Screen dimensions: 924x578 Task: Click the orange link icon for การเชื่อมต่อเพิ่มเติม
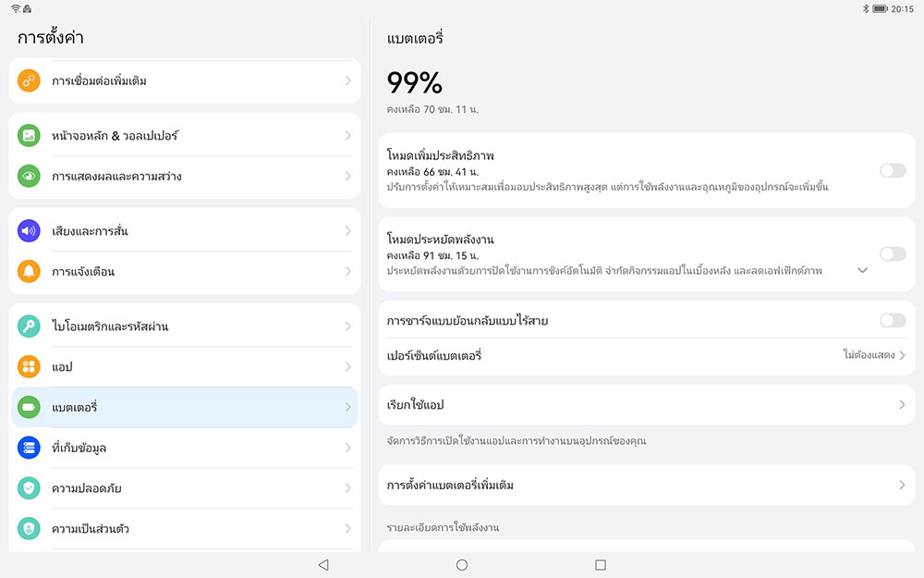coord(29,80)
